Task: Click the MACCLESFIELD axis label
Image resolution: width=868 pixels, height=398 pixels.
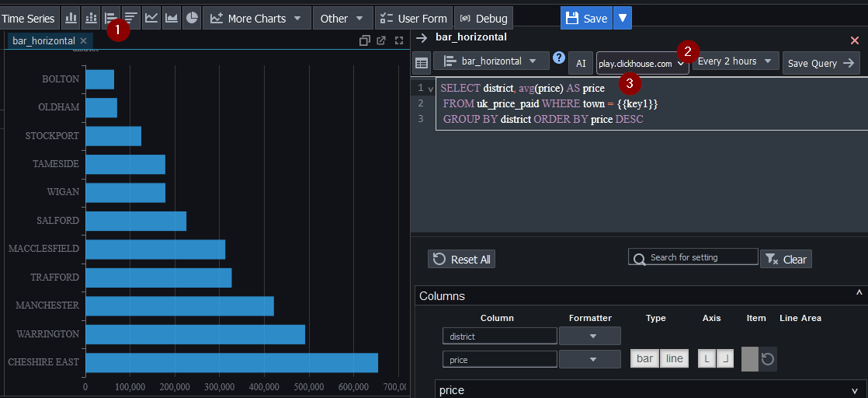Action: click(43, 249)
